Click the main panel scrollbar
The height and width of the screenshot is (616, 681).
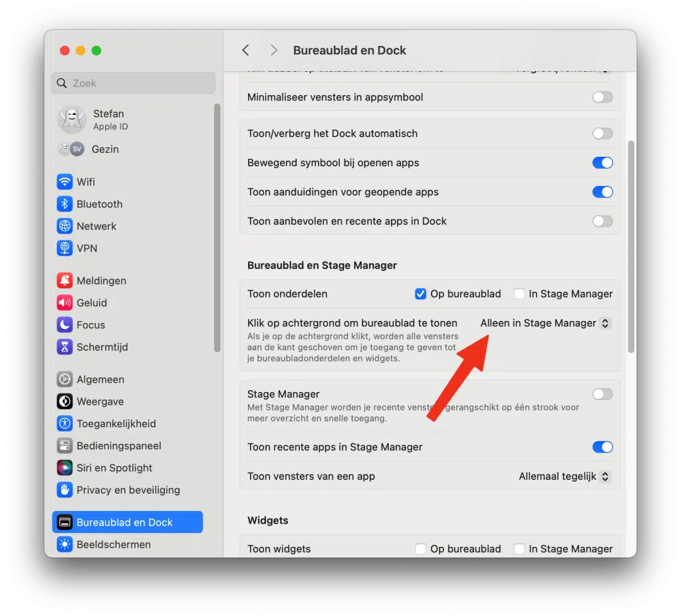tap(631, 247)
